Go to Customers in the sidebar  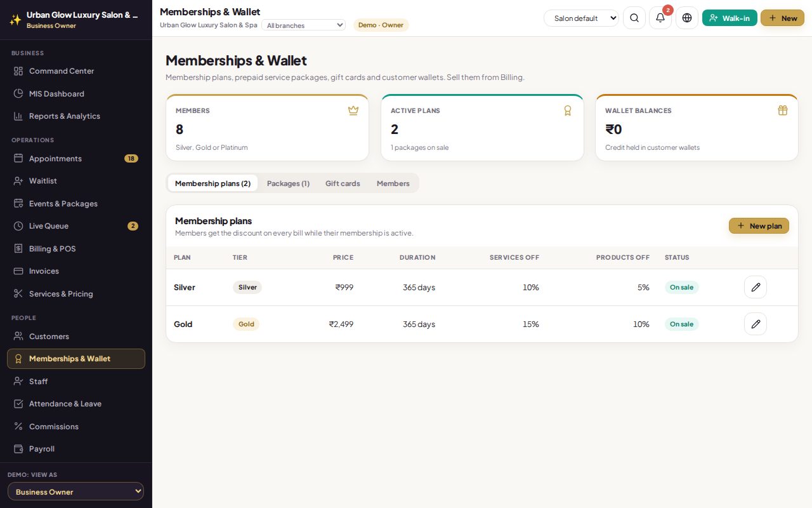[x=76, y=336]
